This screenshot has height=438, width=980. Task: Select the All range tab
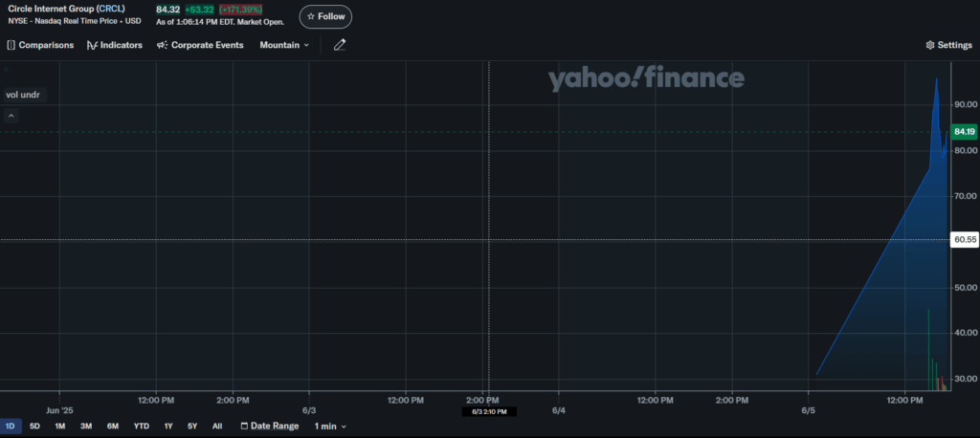(217, 427)
